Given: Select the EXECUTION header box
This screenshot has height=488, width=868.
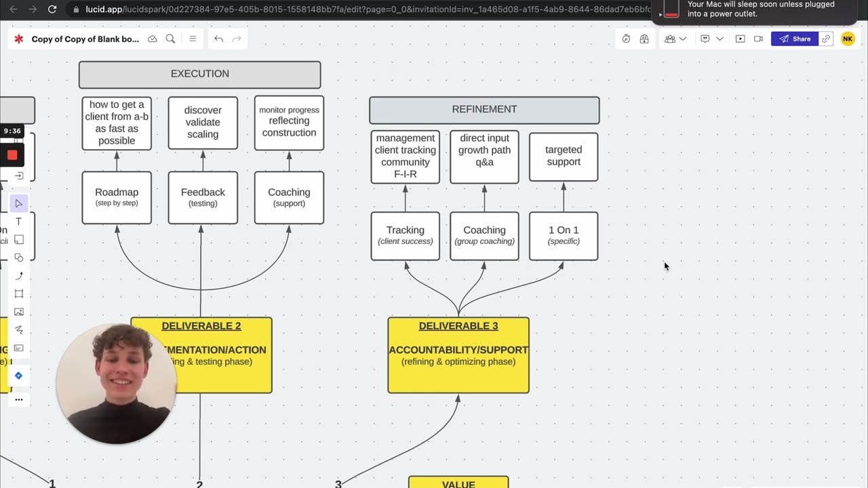Looking at the screenshot, I should [200, 75].
